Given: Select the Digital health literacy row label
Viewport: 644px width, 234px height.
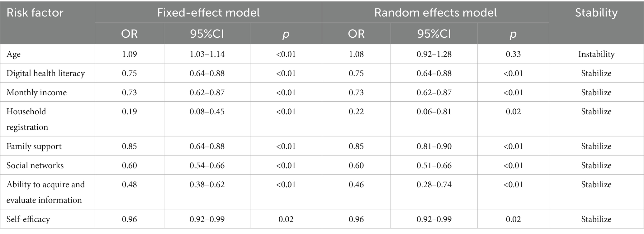Looking at the screenshot, I should pyautogui.click(x=46, y=73).
